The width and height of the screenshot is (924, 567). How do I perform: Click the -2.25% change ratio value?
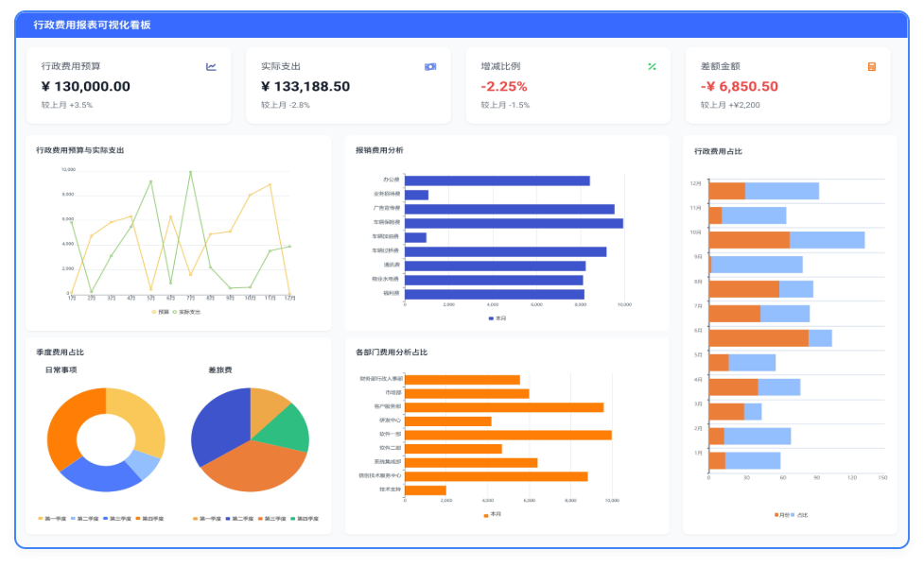[504, 87]
